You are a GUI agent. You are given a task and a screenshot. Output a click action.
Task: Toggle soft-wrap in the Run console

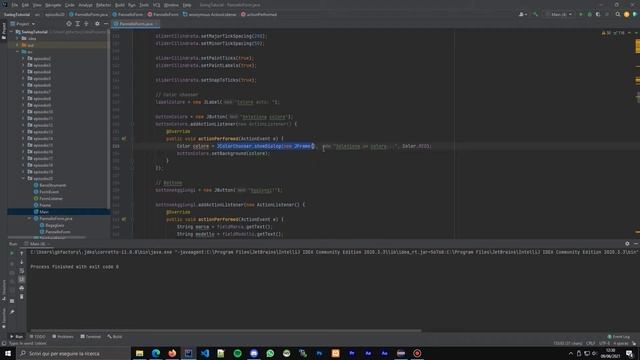pyautogui.click(x=22, y=271)
